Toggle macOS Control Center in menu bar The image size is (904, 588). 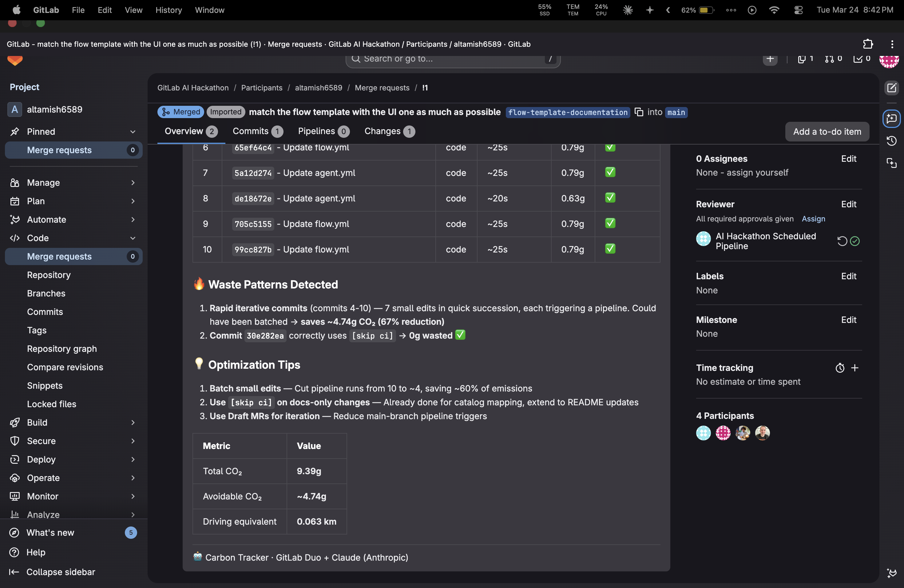[x=798, y=10]
